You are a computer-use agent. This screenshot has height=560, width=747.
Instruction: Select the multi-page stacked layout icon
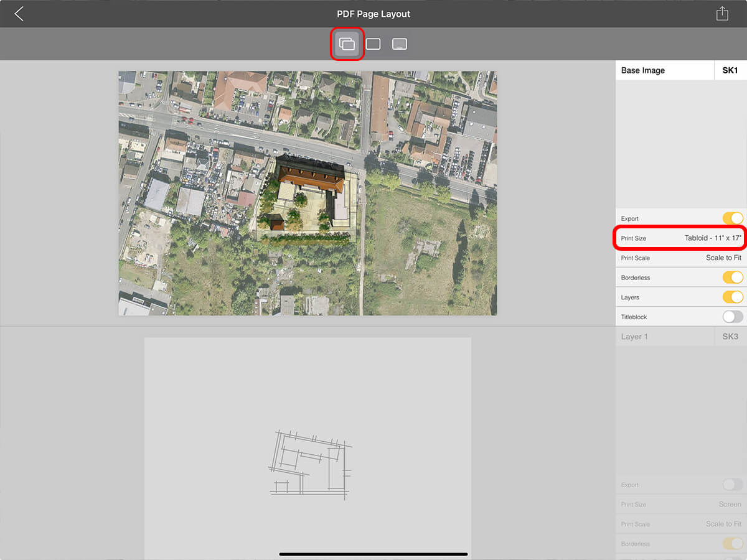pos(347,44)
